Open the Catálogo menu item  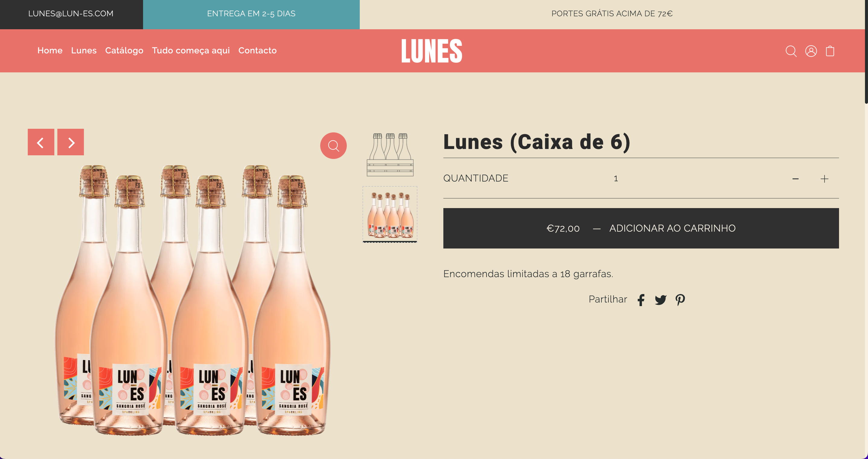(x=124, y=50)
